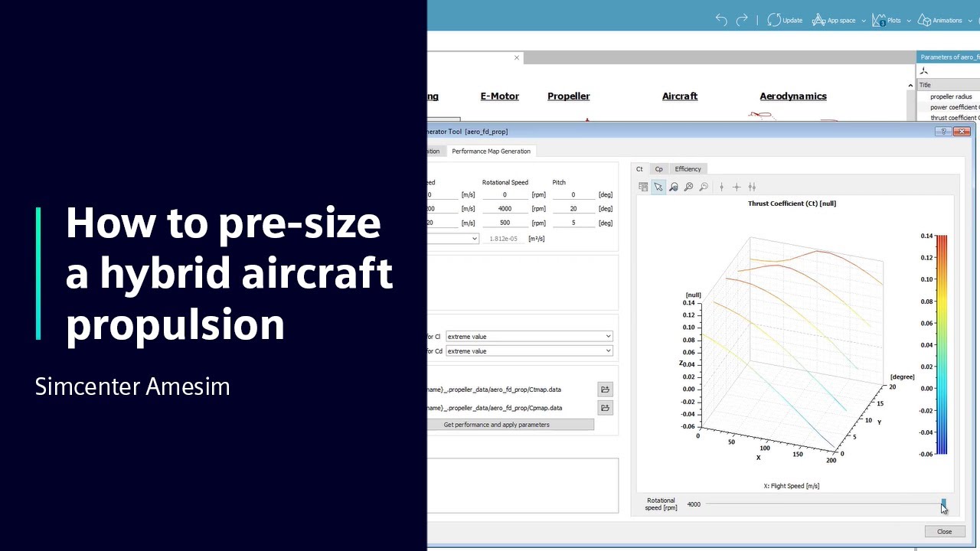Viewport: 980px width, 551px height.
Task: Switch to Performance Map Generation tab
Action: pyautogui.click(x=491, y=151)
